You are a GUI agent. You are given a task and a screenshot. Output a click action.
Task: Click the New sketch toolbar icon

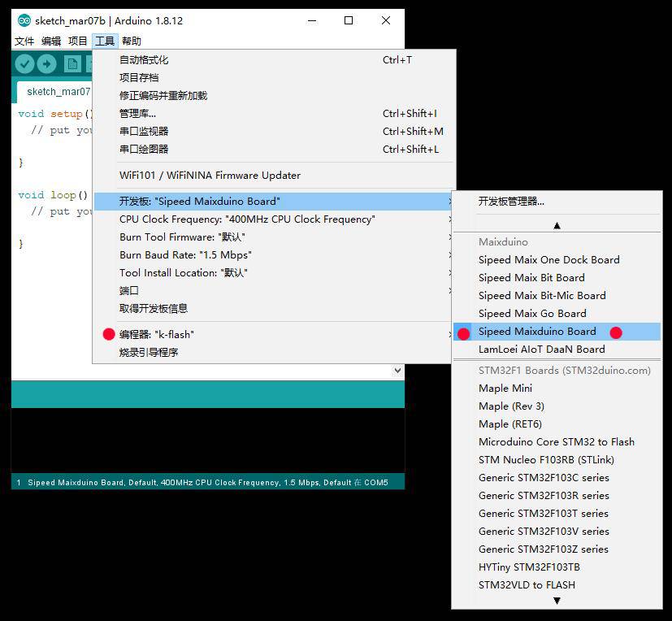click(x=72, y=64)
